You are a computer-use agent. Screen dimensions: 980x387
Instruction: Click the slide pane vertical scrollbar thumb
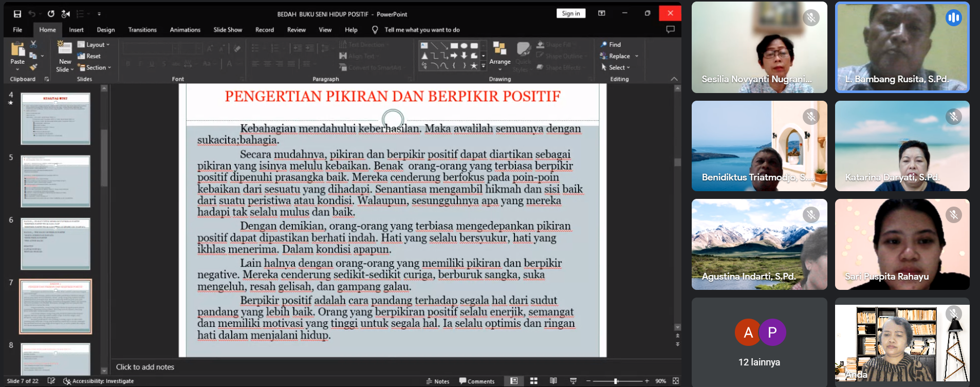coord(677,162)
